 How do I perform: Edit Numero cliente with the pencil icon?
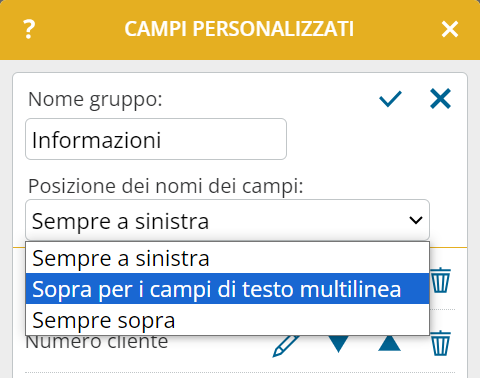tap(286, 346)
